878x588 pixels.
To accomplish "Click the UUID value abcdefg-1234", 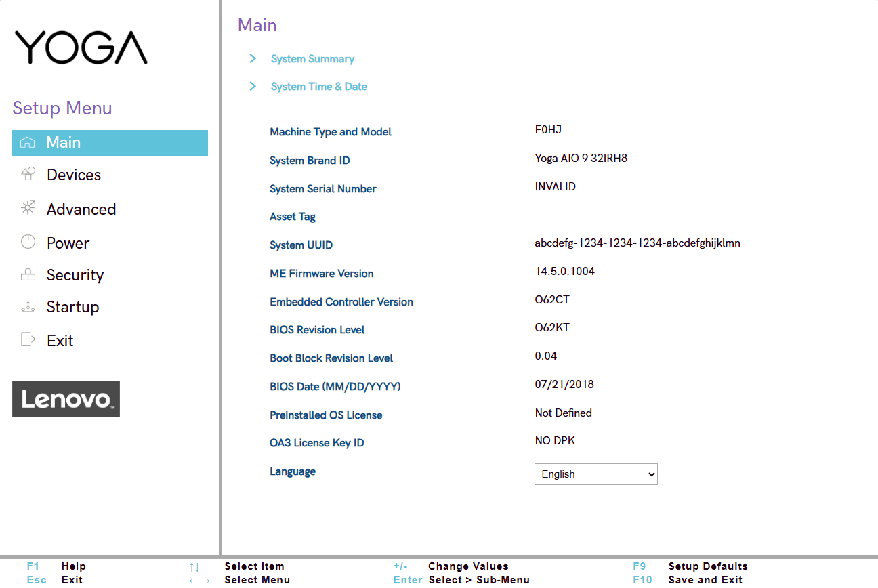I will (x=637, y=243).
